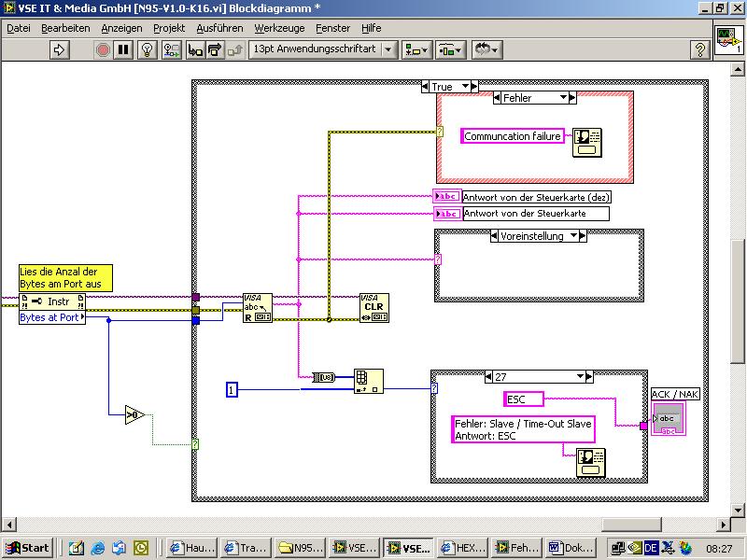Click the Communcation failure string constant
747x560 pixels.
click(x=512, y=136)
